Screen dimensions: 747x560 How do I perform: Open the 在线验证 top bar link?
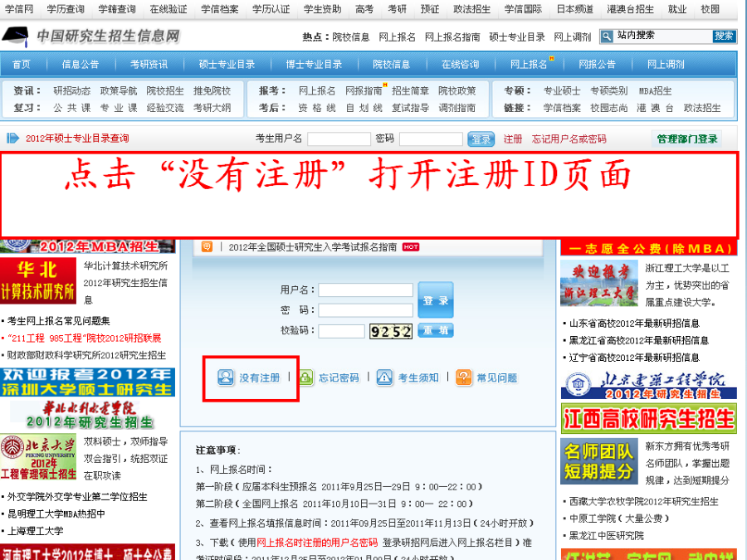click(168, 9)
